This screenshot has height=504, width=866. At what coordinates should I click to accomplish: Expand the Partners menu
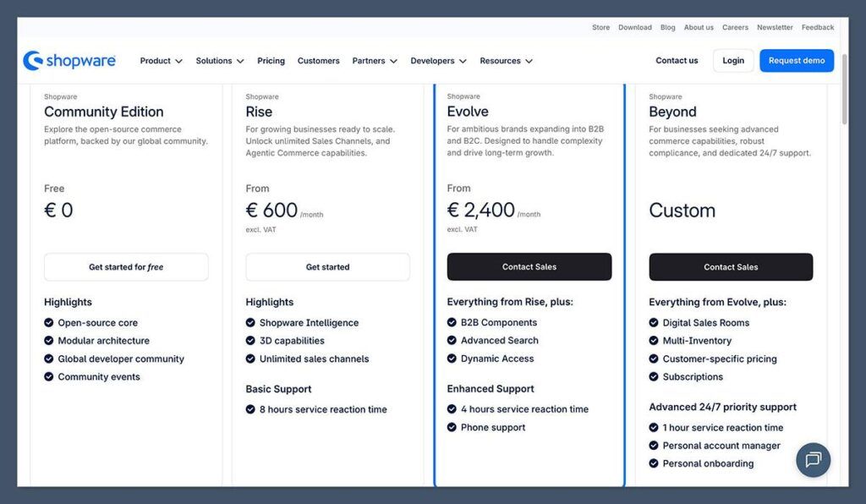click(375, 61)
